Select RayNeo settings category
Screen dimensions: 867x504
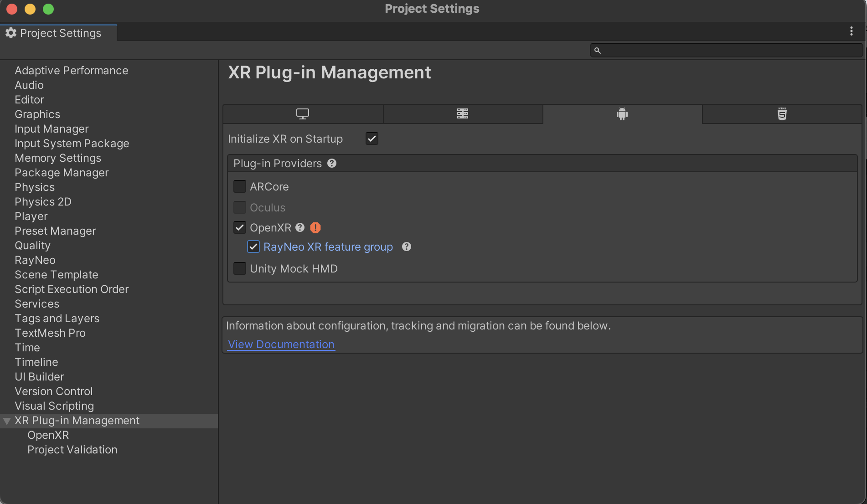click(35, 260)
